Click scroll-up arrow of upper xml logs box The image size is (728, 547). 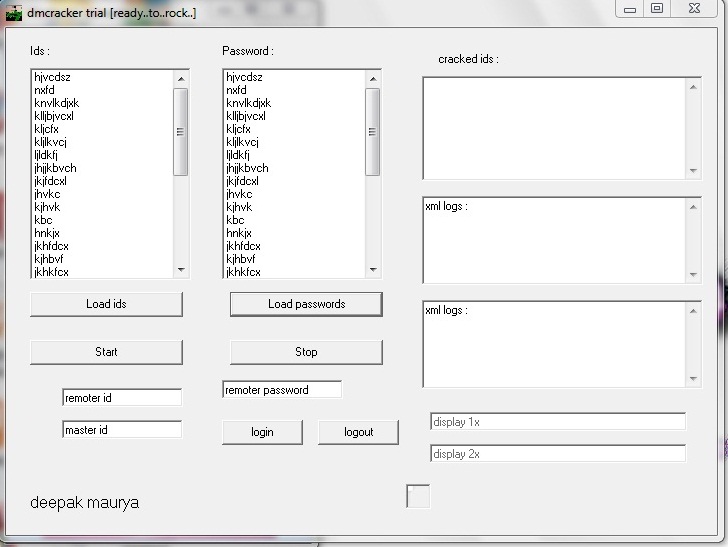coord(693,207)
